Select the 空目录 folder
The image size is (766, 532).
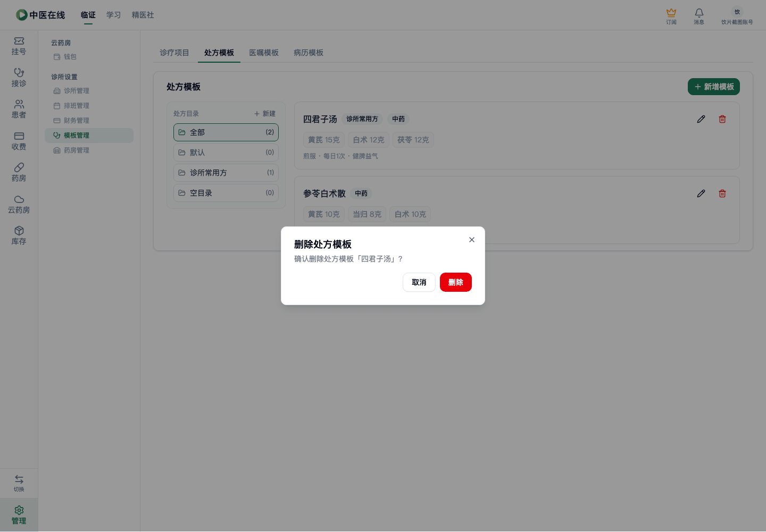point(226,193)
